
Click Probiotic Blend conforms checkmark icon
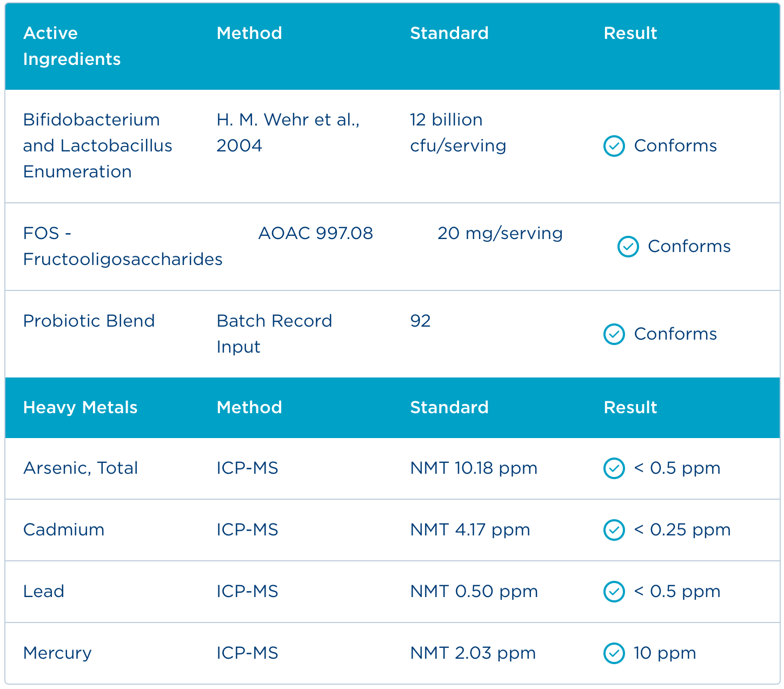[x=614, y=334]
